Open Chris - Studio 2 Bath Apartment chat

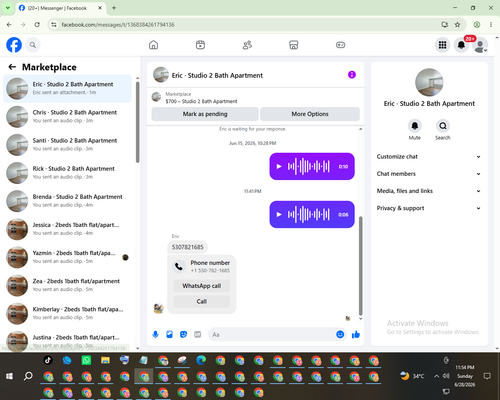click(x=67, y=117)
